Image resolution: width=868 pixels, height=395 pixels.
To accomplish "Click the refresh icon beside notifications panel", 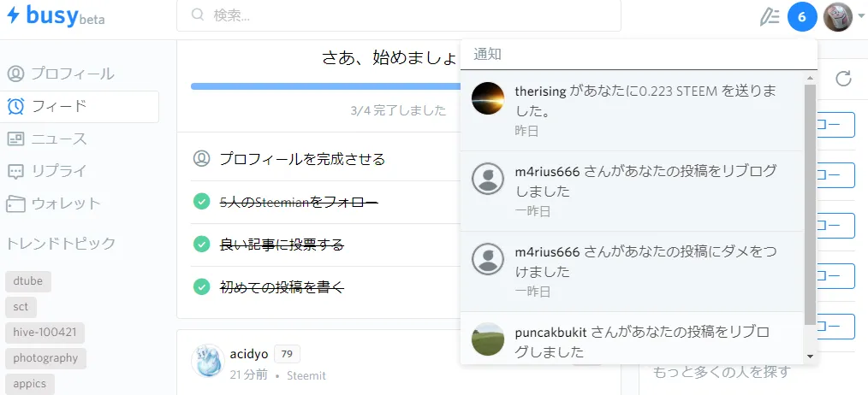I will point(843,79).
